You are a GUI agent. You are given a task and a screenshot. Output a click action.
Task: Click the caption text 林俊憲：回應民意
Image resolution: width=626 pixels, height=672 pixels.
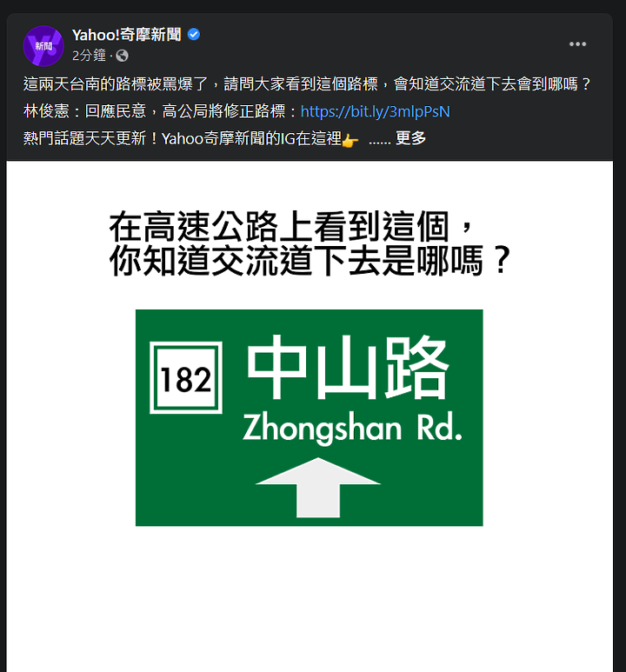point(85,111)
